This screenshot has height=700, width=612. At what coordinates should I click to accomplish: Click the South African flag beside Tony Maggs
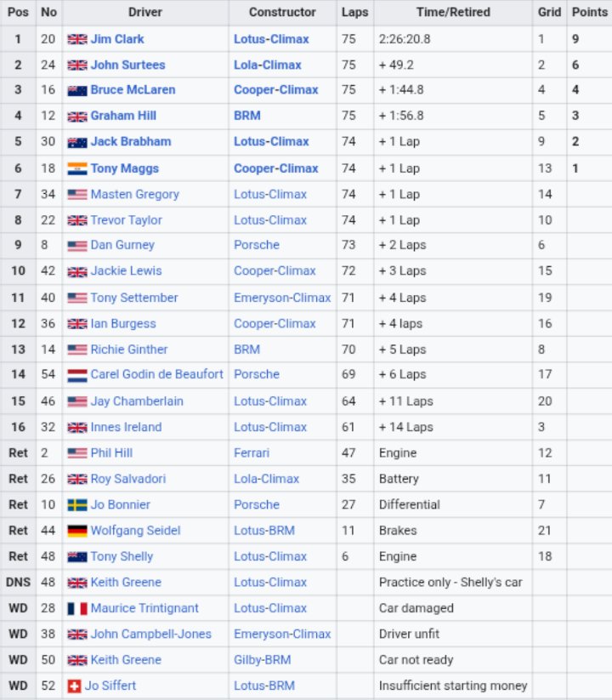pyautogui.click(x=77, y=168)
